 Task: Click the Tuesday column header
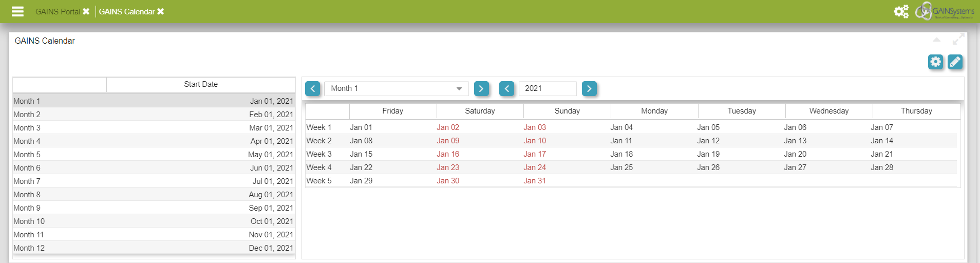pos(742,111)
